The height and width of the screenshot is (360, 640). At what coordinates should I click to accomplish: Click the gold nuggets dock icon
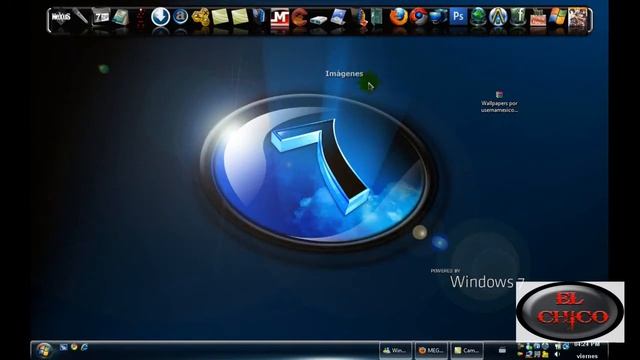point(200,17)
